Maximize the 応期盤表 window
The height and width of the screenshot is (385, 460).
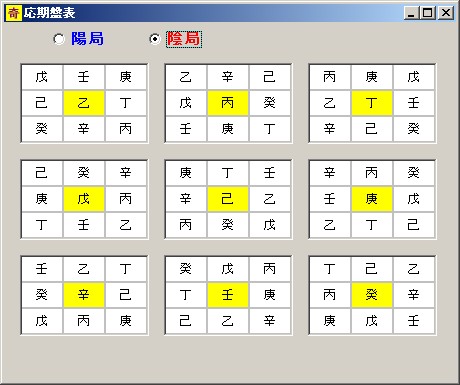[x=428, y=13]
